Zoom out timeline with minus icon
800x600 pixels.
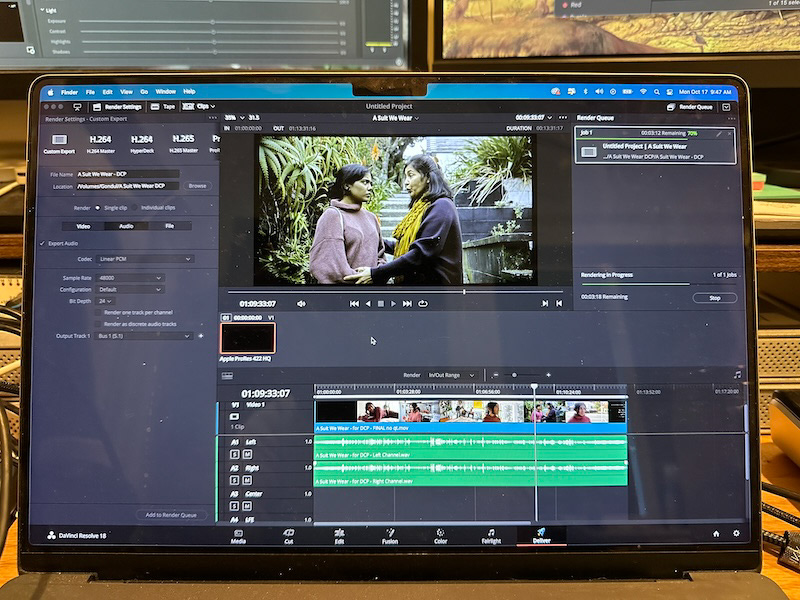pos(495,375)
